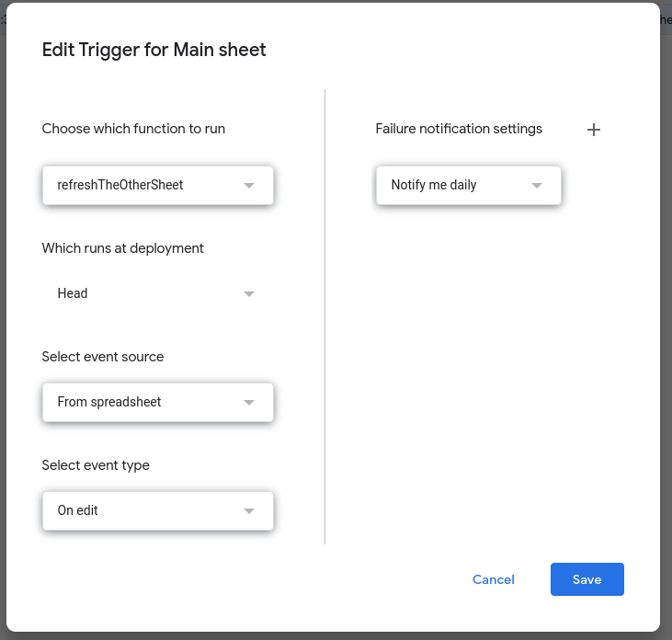Add another failure notification with plus icon
This screenshot has height=640, width=672.
[x=594, y=130]
